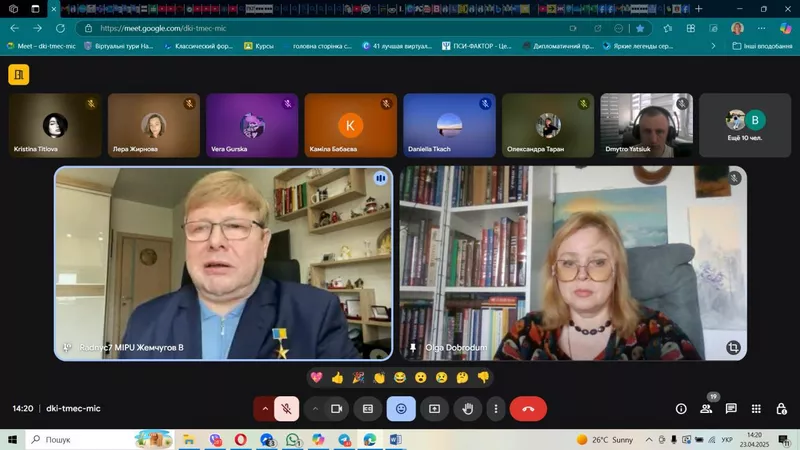Viewport: 800px width, 450px height.
Task: Switch УКР keyboard language indicator
Action: (x=727, y=439)
